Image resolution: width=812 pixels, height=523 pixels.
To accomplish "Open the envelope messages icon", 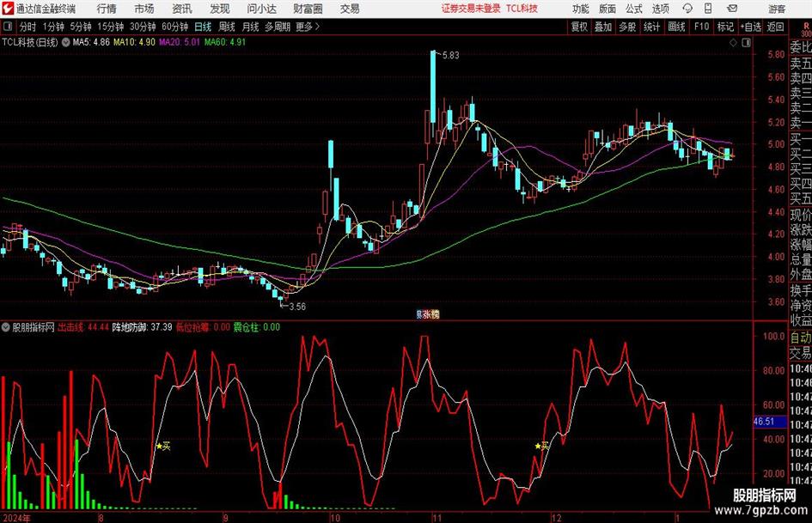I will point(732,9).
